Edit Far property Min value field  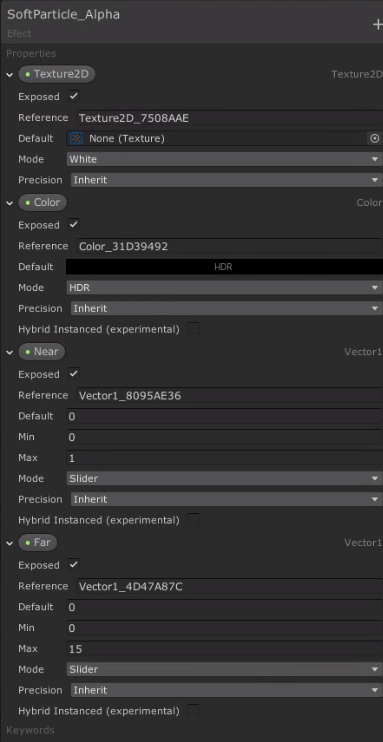(x=224, y=628)
